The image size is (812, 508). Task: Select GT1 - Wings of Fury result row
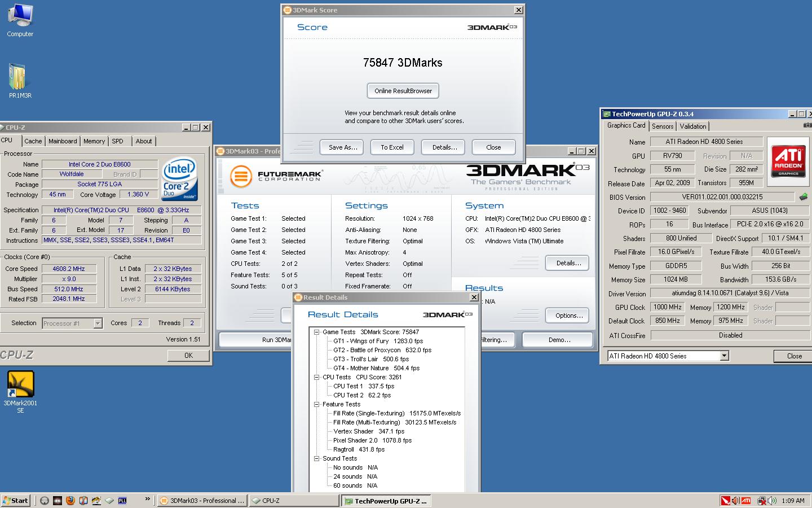coord(378,341)
